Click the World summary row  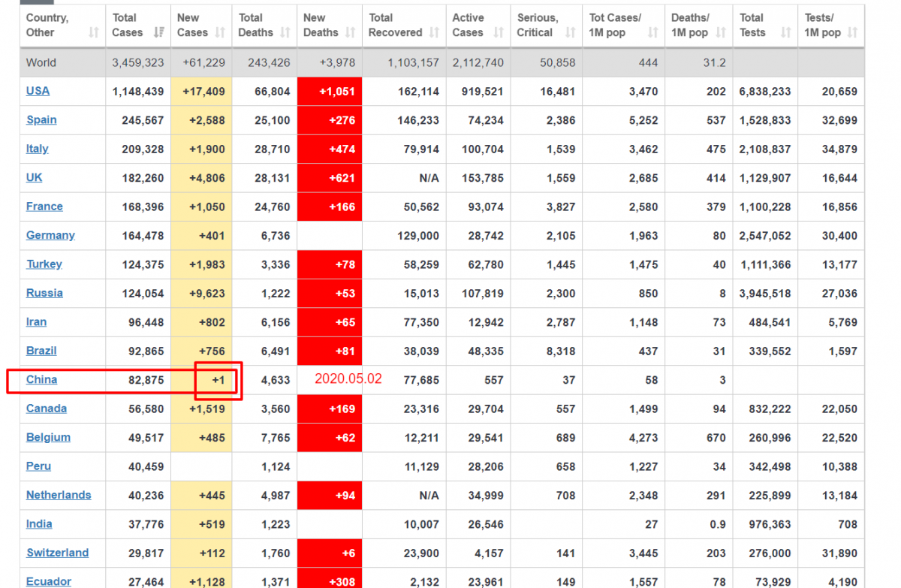pos(41,62)
